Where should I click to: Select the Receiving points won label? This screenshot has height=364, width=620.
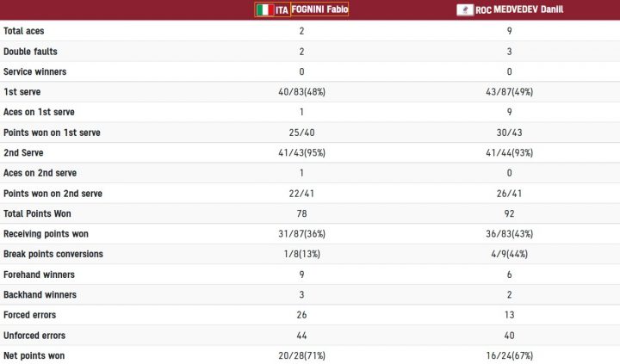pos(46,233)
